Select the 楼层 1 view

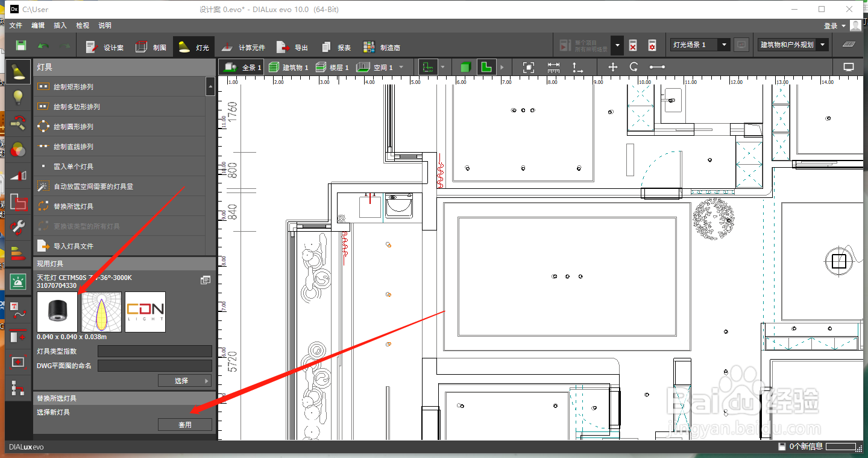coord(332,68)
